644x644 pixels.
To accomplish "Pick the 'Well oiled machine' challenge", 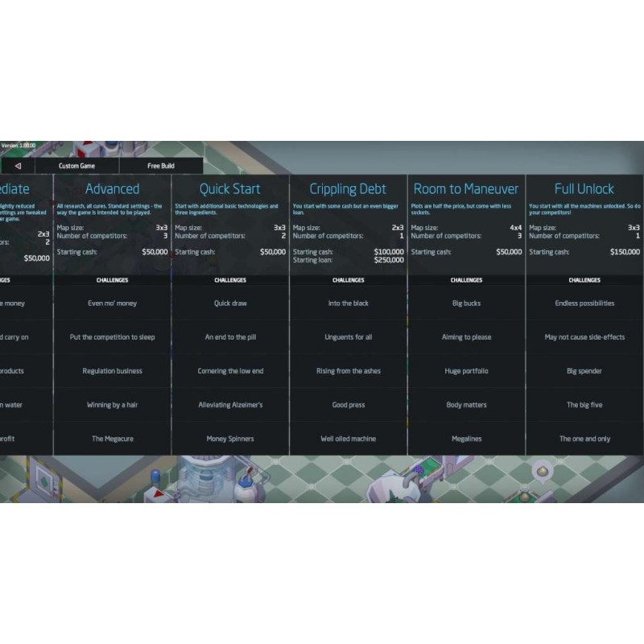I will (348, 439).
